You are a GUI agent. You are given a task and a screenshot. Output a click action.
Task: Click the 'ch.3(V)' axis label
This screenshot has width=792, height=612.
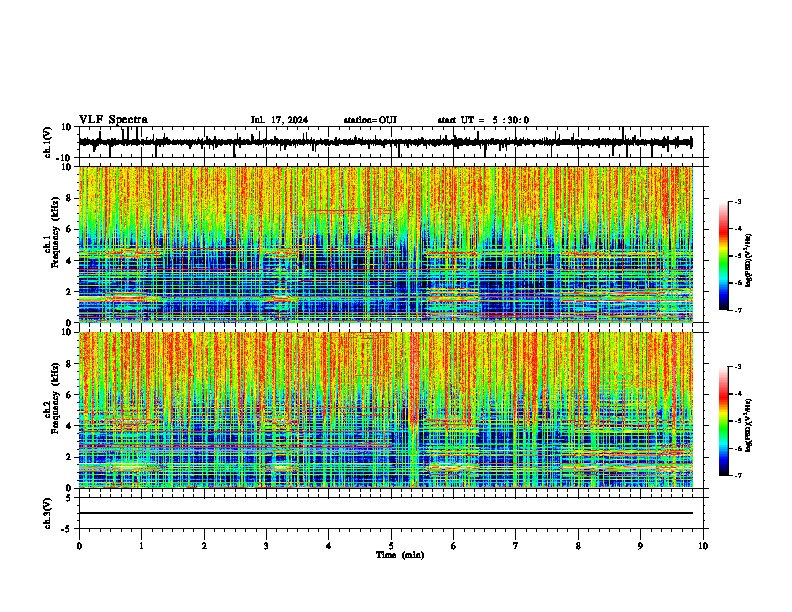(48, 513)
